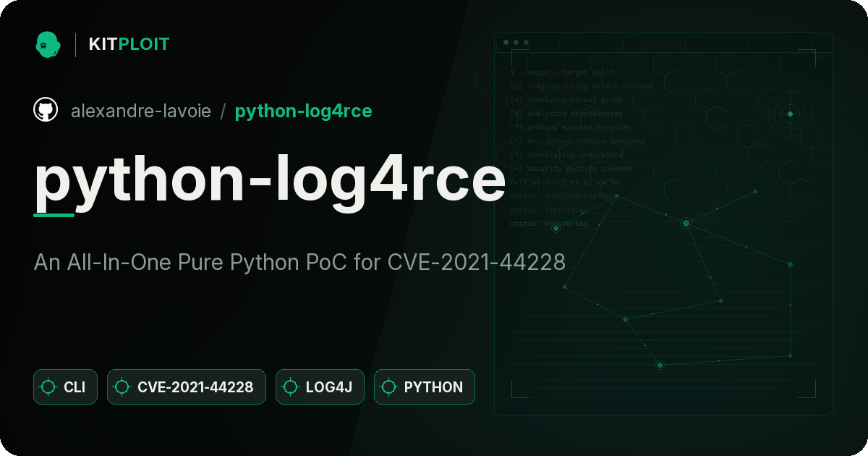
Task: Click the radar target icon in terminal illustration
Action: 790,114
